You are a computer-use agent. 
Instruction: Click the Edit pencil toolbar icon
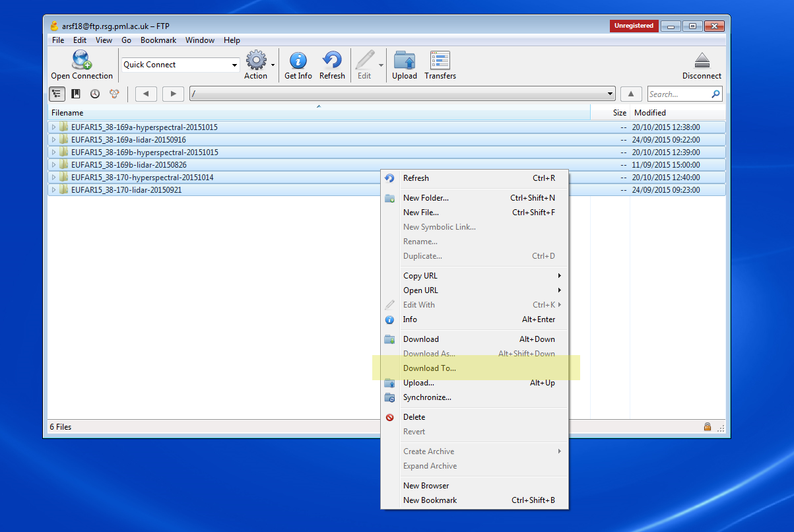pyautogui.click(x=364, y=60)
